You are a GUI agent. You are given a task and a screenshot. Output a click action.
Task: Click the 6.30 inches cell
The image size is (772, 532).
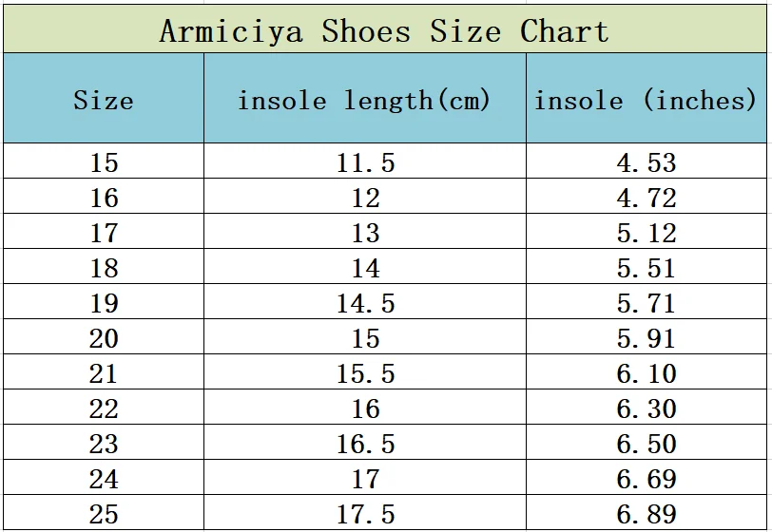pos(647,408)
